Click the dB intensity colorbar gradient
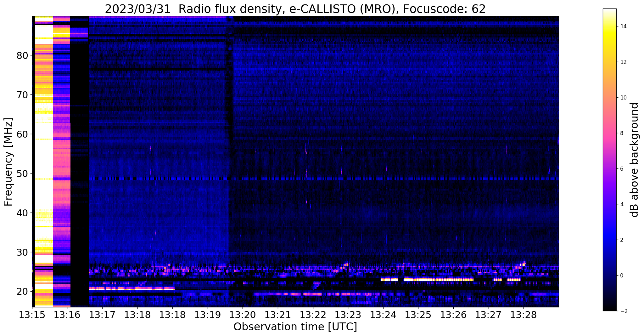Screen dimensions: 644x336 pyautogui.click(x=609, y=160)
